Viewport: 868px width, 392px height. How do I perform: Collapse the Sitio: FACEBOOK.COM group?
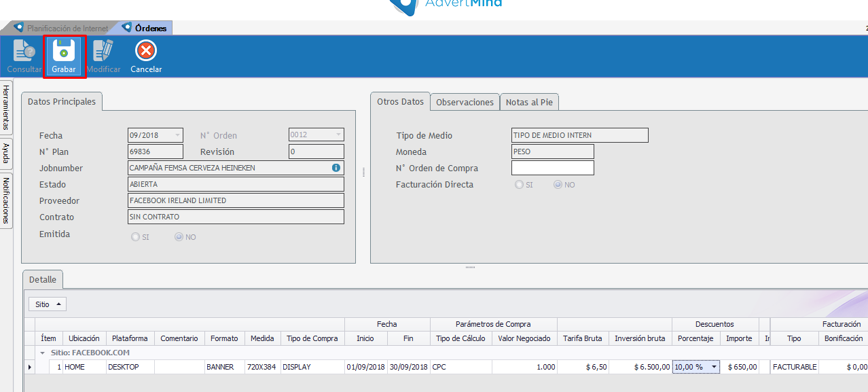[x=43, y=353]
